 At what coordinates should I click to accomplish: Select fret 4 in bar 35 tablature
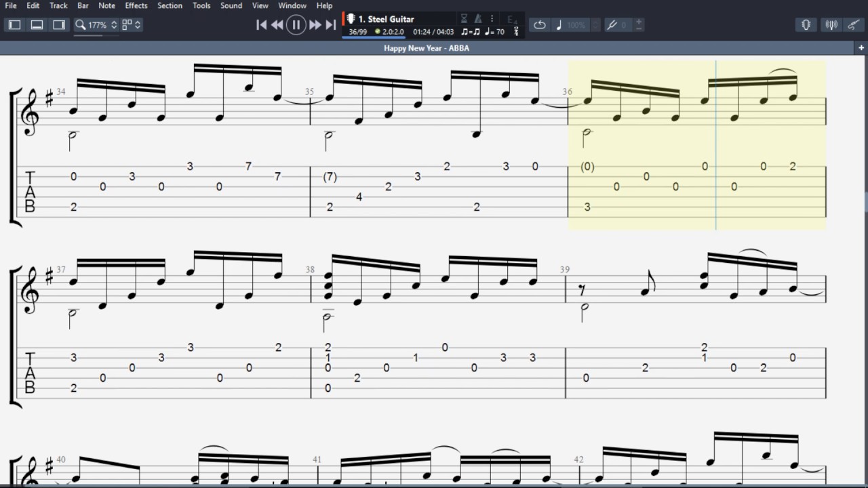(x=359, y=197)
